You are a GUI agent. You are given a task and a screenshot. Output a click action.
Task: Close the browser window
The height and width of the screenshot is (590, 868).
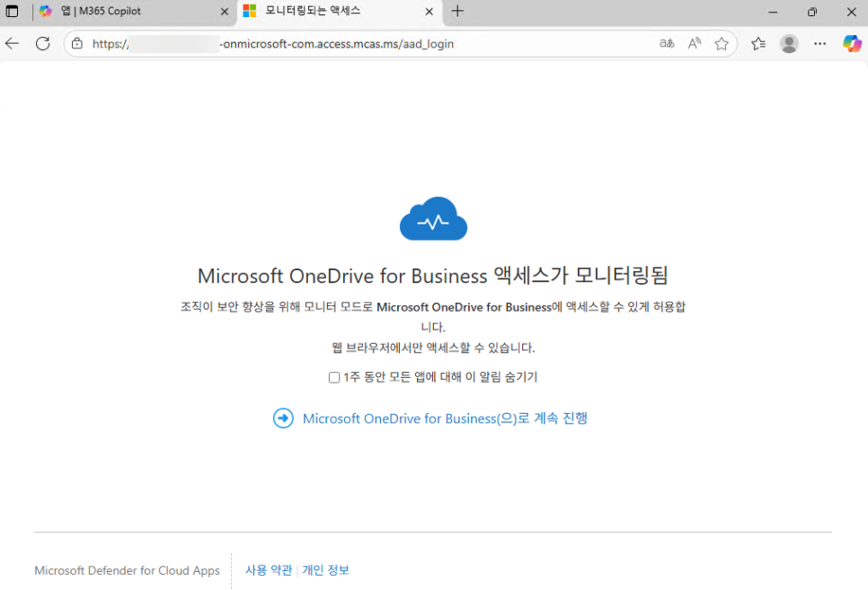[852, 12]
